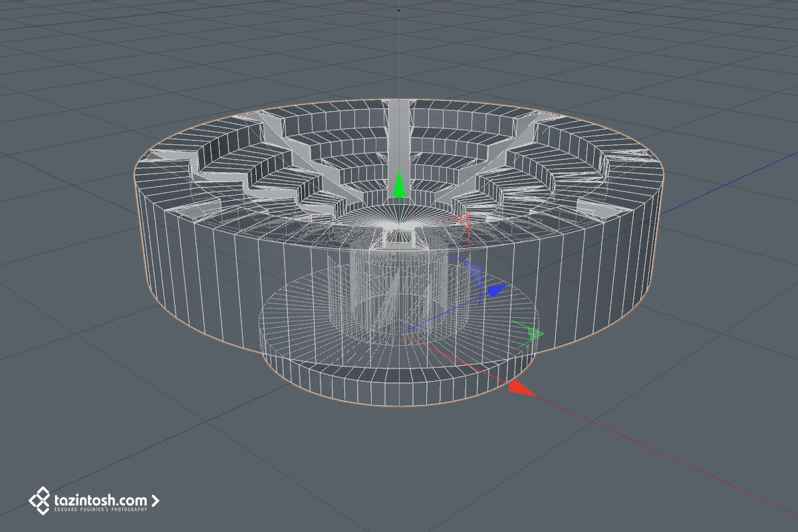Click the chevron after tazintosh.com

pyautogui.click(x=156, y=499)
